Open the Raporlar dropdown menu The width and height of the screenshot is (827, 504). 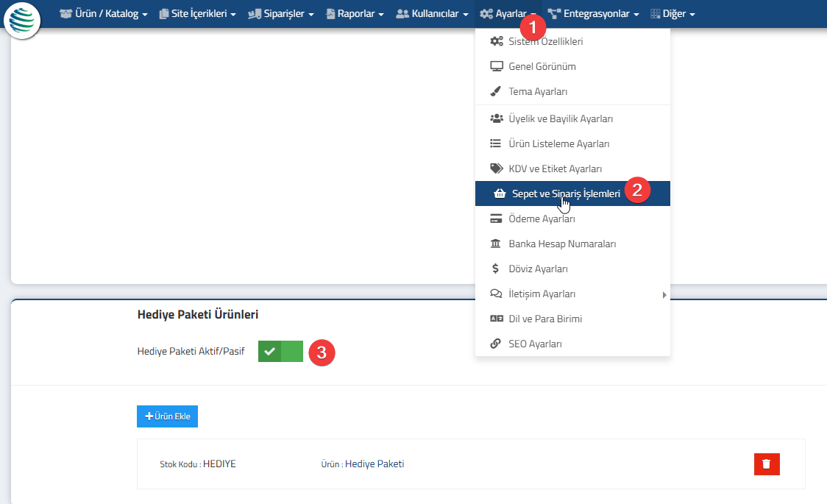[355, 14]
